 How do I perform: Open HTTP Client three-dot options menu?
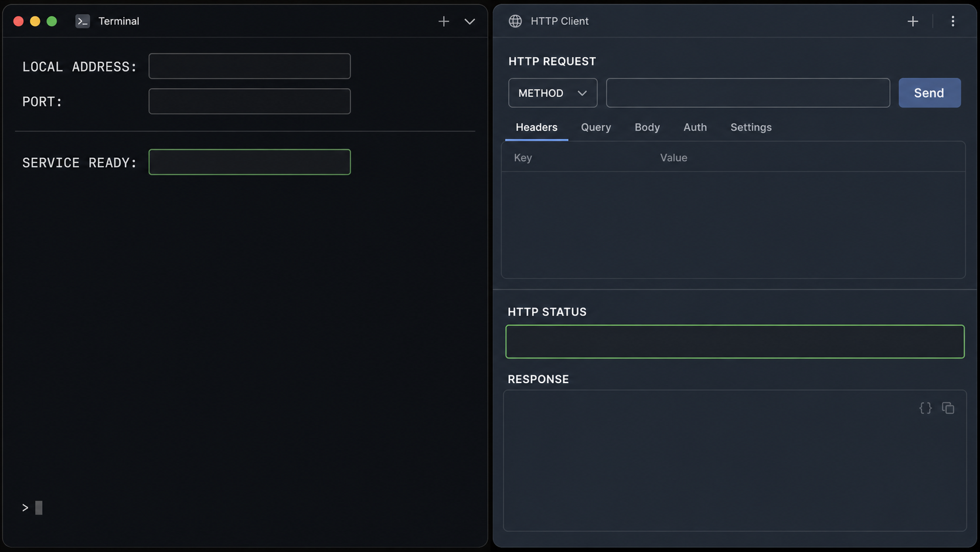click(953, 21)
